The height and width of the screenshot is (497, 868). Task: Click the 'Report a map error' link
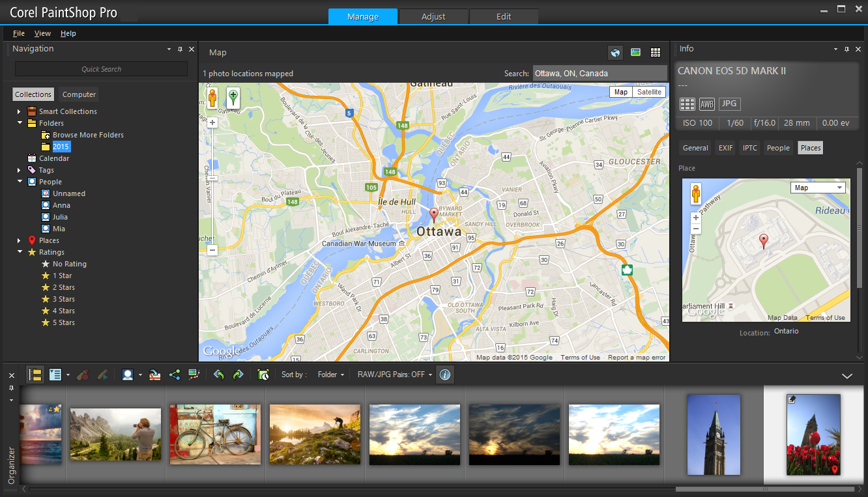637,357
